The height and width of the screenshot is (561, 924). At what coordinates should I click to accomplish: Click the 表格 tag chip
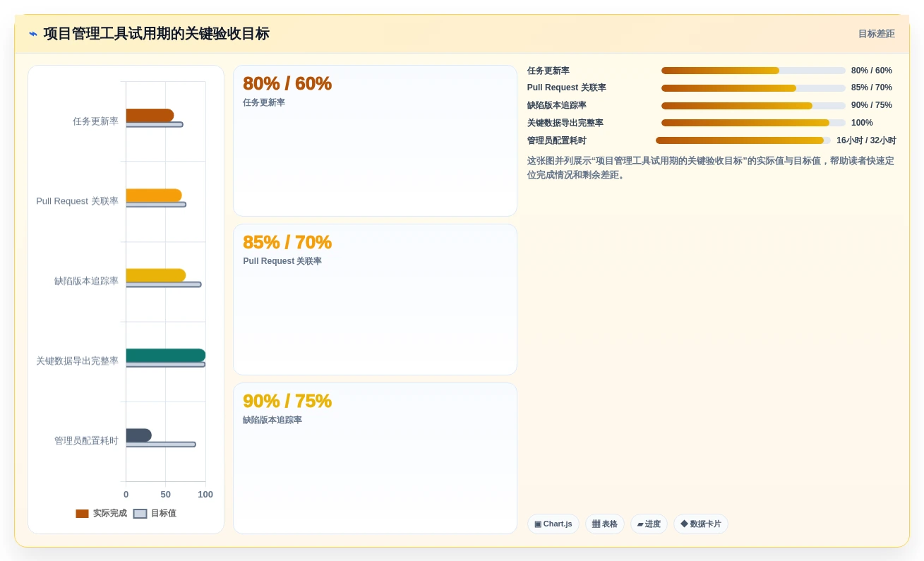tap(604, 524)
